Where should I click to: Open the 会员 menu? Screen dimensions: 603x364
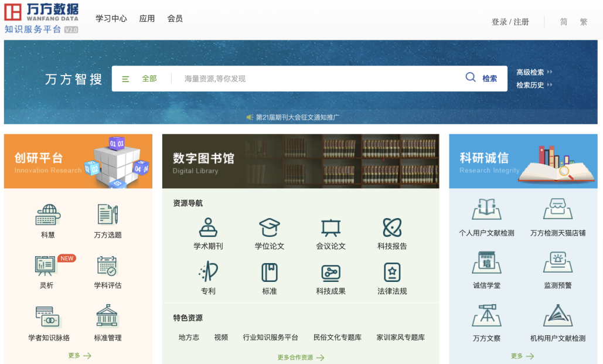pyautogui.click(x=175, y=19)
